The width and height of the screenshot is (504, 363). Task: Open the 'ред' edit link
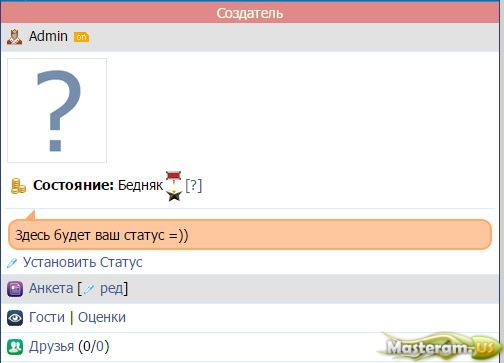pos(111,289)
